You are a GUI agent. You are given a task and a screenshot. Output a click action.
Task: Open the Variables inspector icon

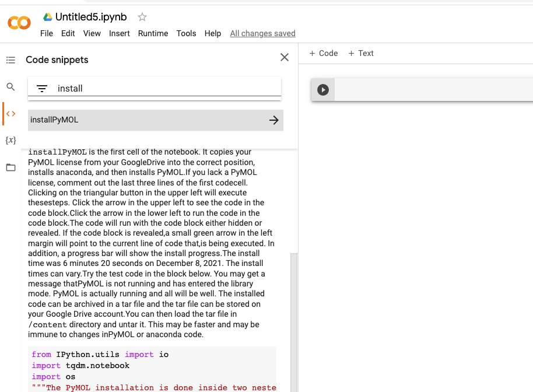pos(10,140)
